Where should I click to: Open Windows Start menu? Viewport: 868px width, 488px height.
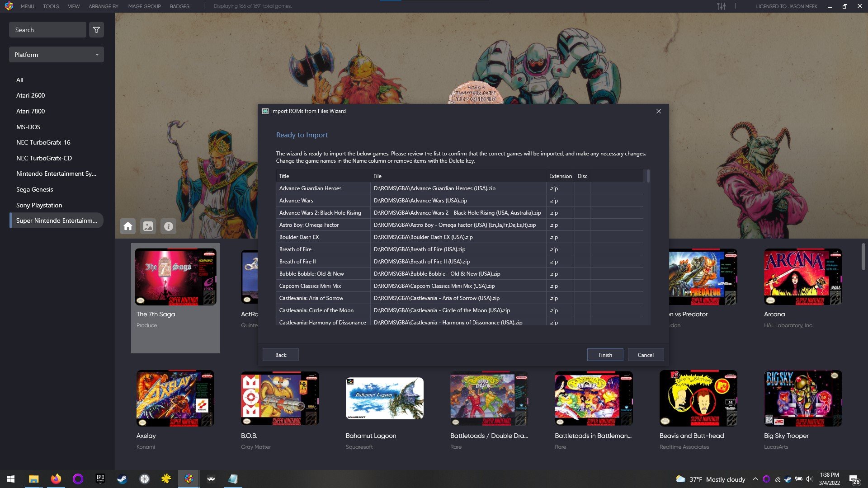11,479
